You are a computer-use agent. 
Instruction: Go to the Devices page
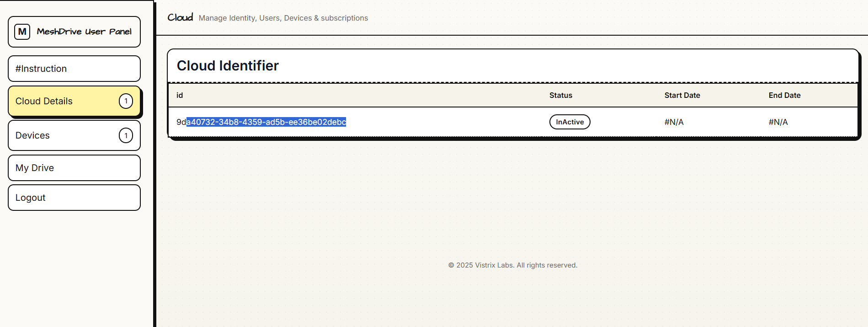tap(74, 135)
